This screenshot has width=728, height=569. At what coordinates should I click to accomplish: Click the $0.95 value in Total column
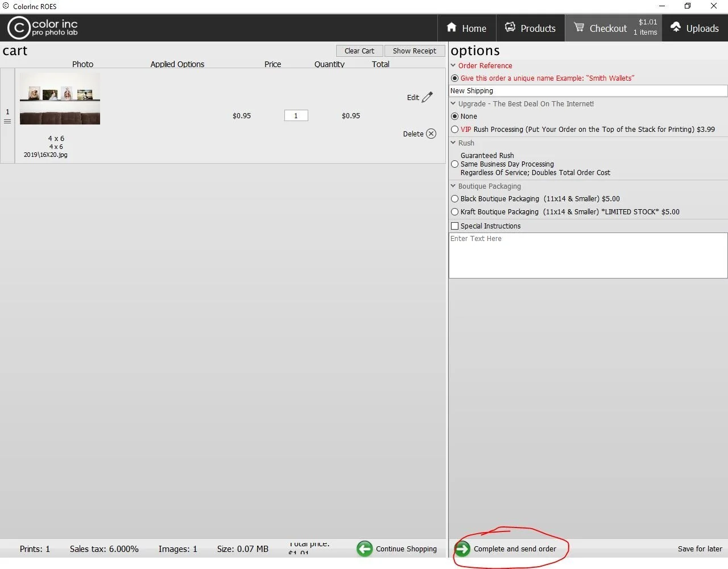point(351,116)
